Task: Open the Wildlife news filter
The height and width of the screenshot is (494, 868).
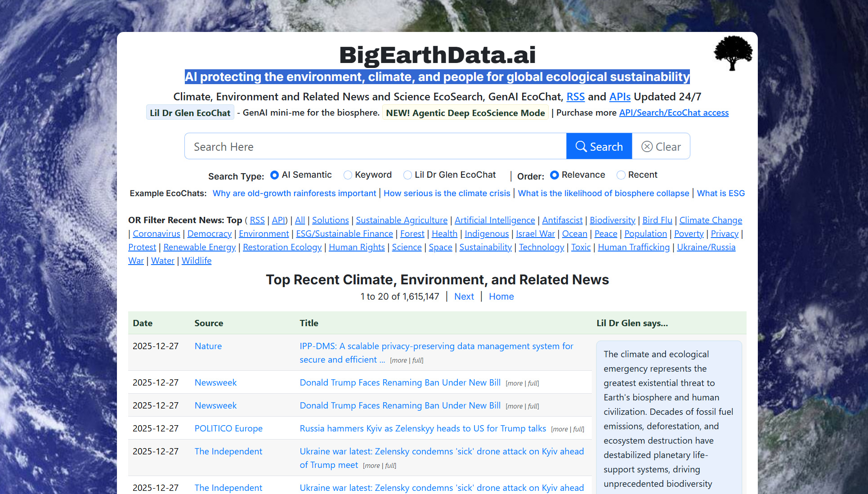Action: [196, 260]
